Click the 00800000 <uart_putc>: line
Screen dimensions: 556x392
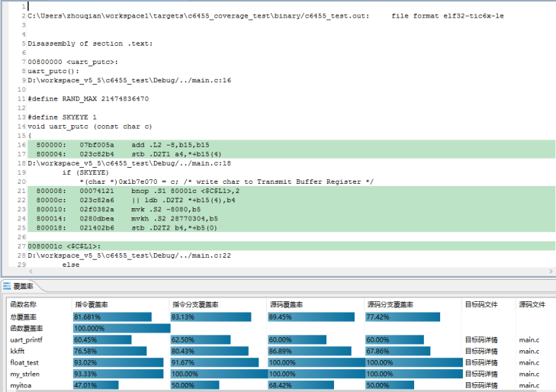coord(72,62)
